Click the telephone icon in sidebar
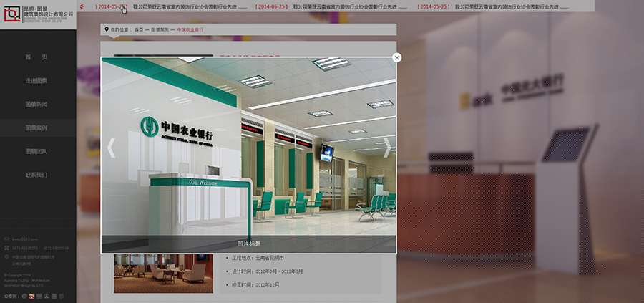The width and height of the screenshot is (644, 303). (6, 248)
